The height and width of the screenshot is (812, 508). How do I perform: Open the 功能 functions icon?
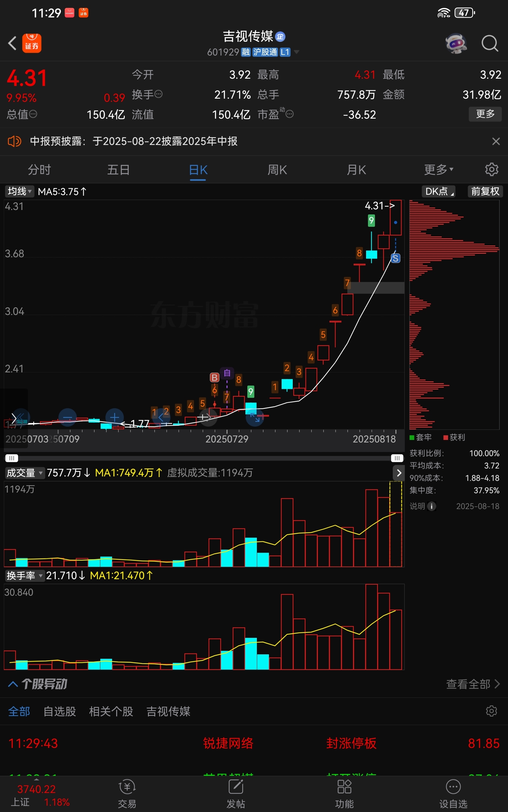pyautogui.click(x=344, y=794)
